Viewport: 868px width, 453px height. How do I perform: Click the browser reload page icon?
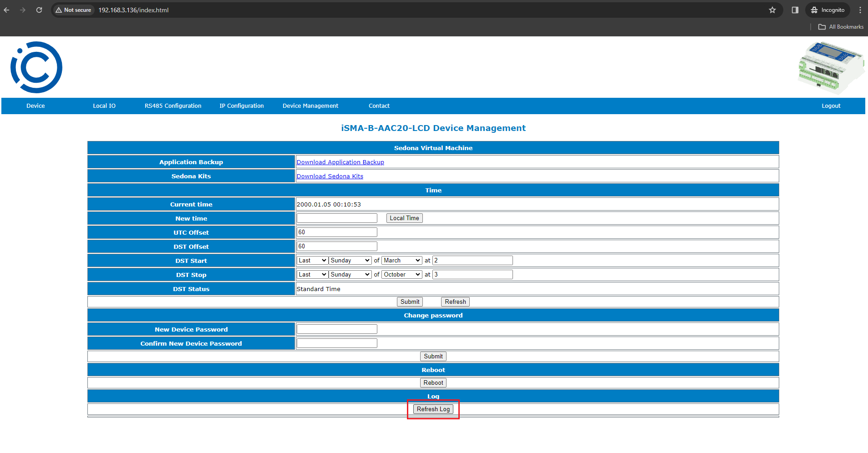click(39, 10)
